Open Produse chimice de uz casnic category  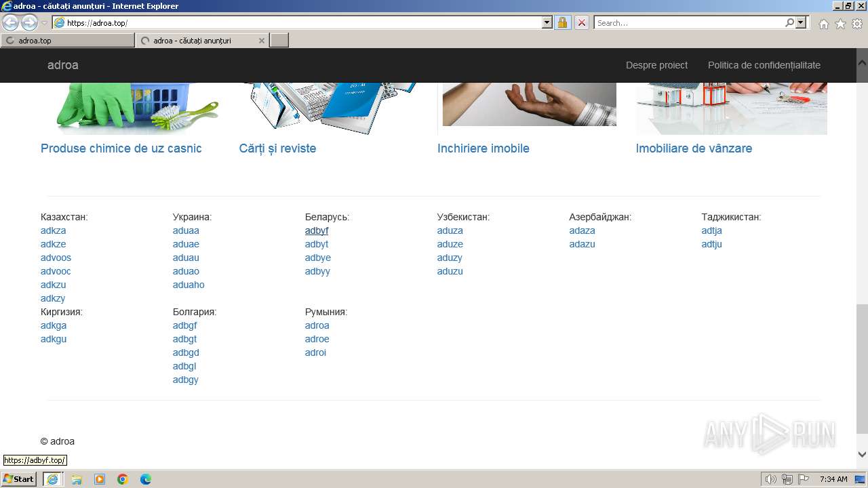click(x=121, y=148)
